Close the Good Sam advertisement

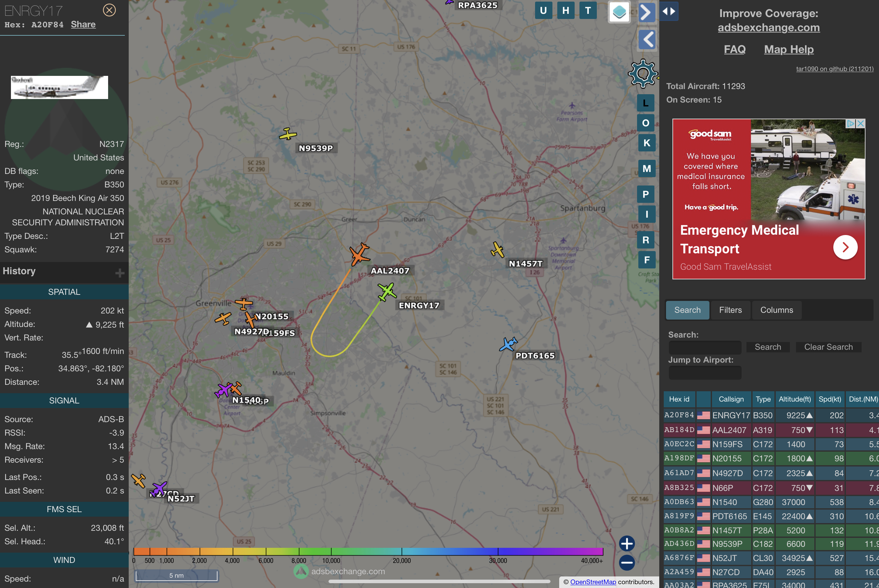coord(861,123)
